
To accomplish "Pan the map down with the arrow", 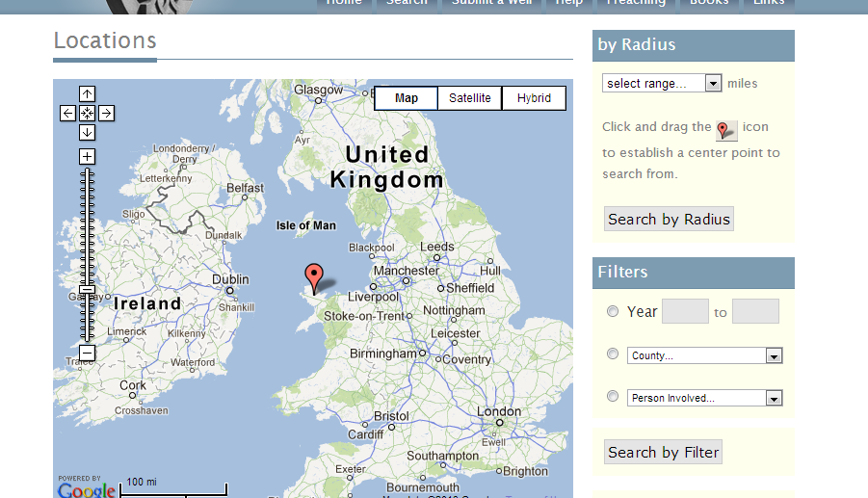I will click(87, 133).
